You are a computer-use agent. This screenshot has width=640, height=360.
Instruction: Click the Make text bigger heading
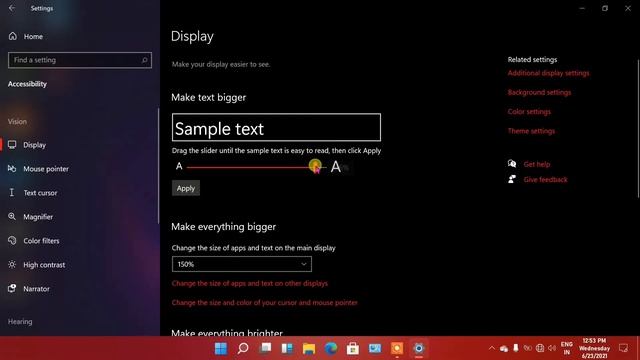coord(209,98)
